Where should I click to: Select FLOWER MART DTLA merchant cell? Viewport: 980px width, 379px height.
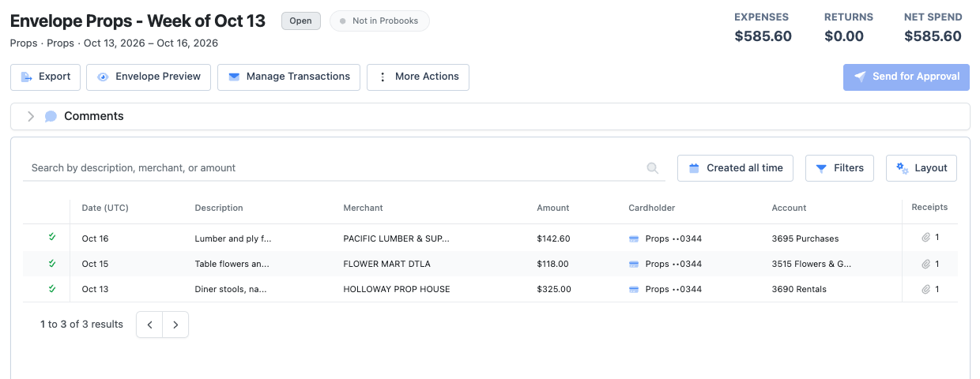387,264
